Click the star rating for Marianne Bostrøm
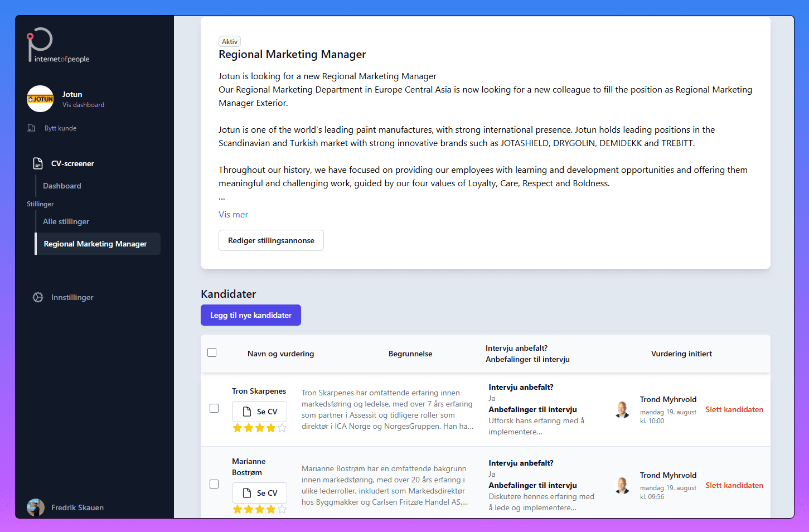This screenshot has height=532, width=809. 260,509
